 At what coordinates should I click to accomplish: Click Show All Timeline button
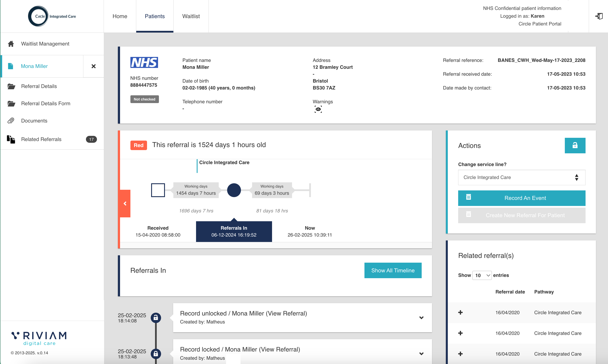click(x=393, y=270)
